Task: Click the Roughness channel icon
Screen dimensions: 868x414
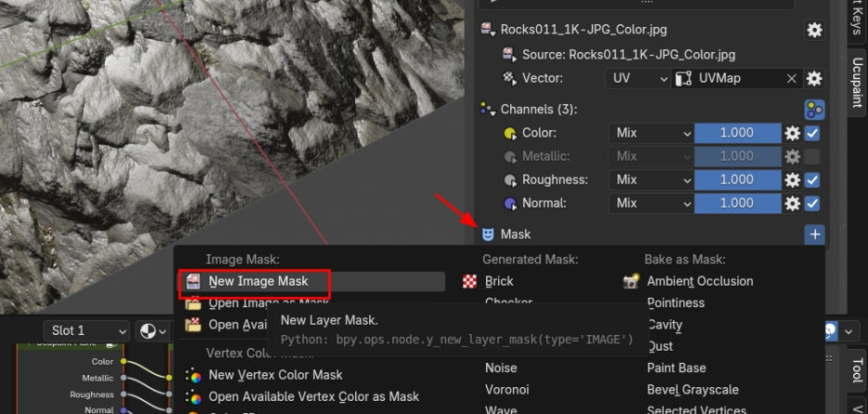Action: point(510,179)
